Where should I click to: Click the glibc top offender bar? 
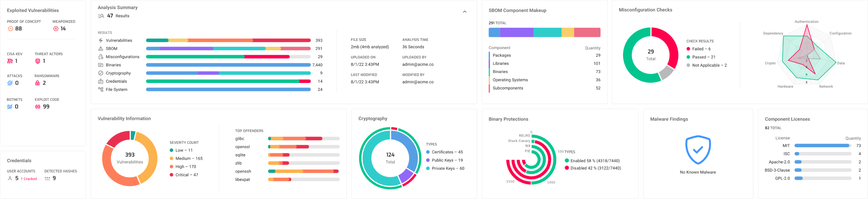(x=304, y=139)
